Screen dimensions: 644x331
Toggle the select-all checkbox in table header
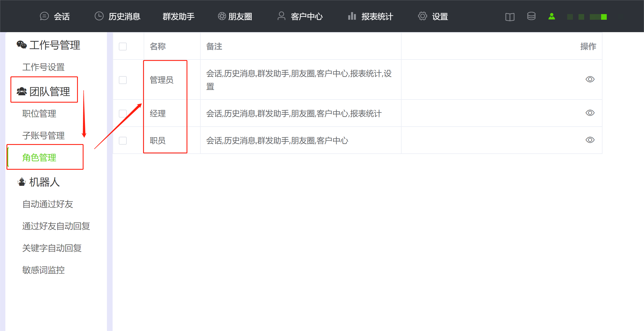pyautogui.click(x=123, y=46)
